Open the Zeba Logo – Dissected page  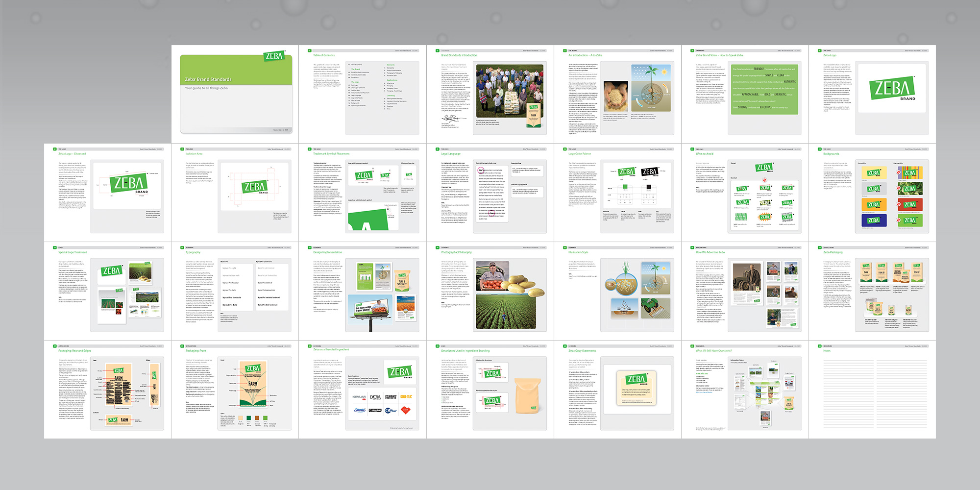point(108,193)
